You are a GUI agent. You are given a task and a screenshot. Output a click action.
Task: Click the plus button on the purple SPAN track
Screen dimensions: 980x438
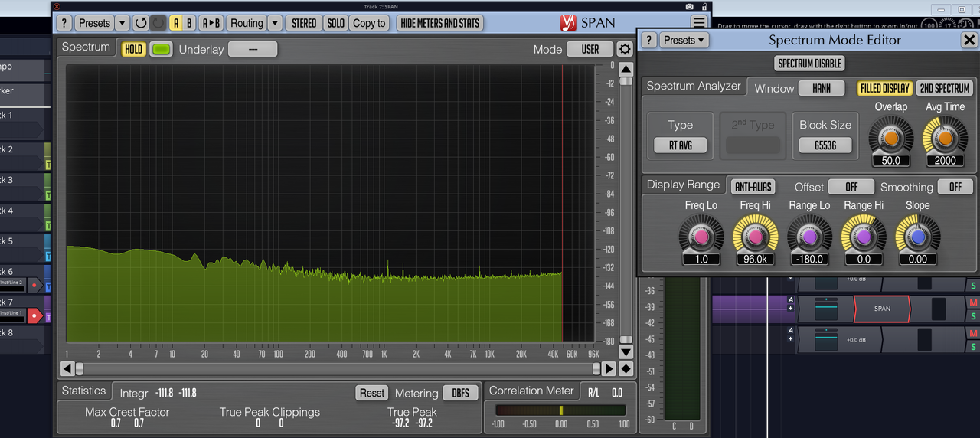[x=791, y=309]
